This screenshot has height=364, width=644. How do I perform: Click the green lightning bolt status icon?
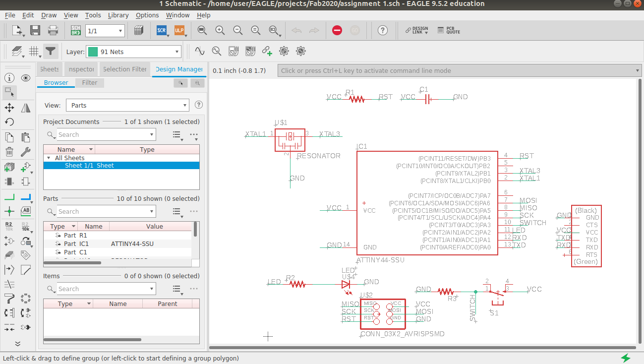click(x=626, y=358)
